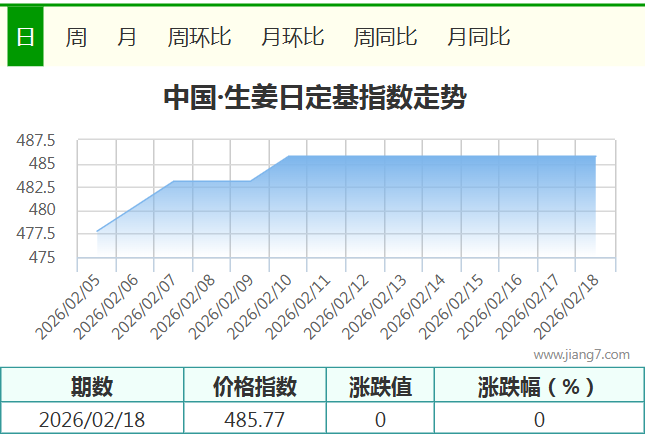
Task: Select the 485.77 price index cell
Action: [255, 419]
